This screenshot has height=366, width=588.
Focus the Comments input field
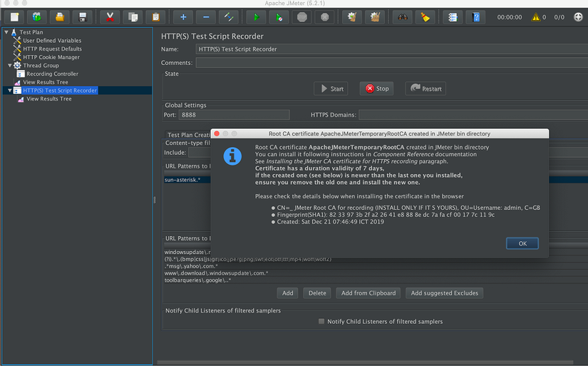[x=392, y=62]
